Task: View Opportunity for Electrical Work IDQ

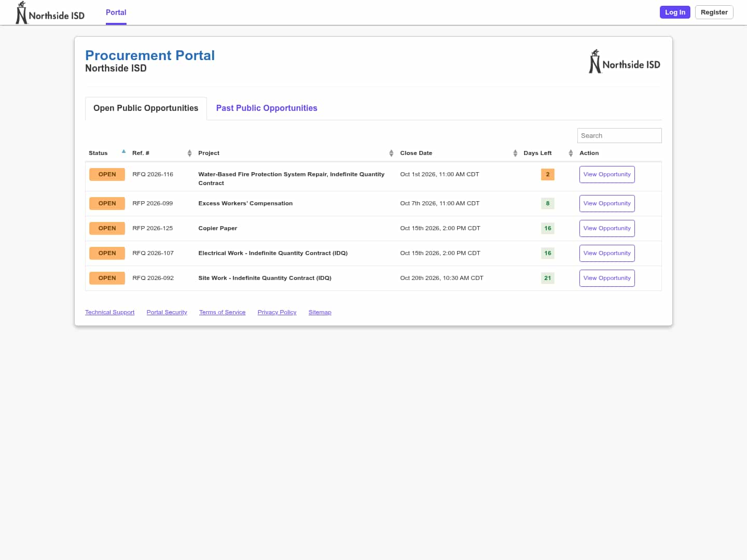Action: tap(607, 254)
